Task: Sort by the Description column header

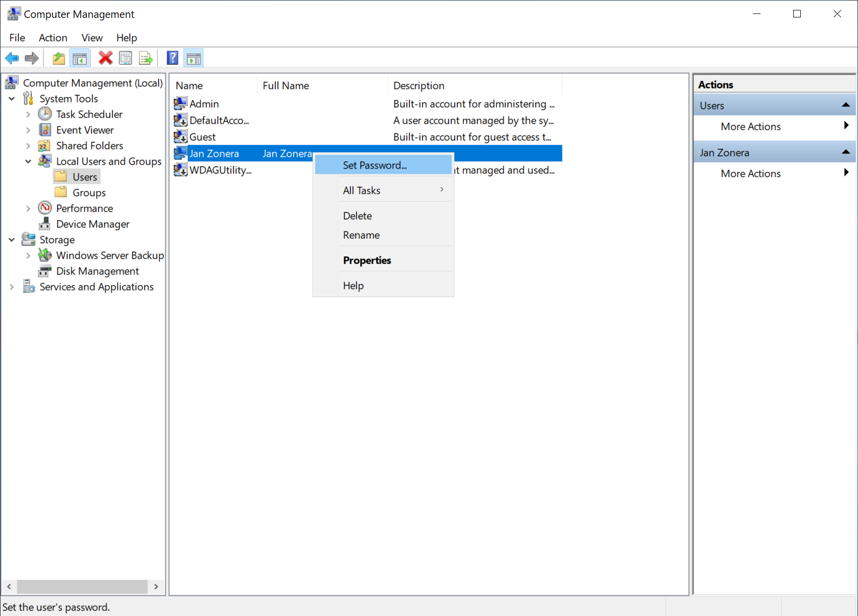Action: click(475, 86)
